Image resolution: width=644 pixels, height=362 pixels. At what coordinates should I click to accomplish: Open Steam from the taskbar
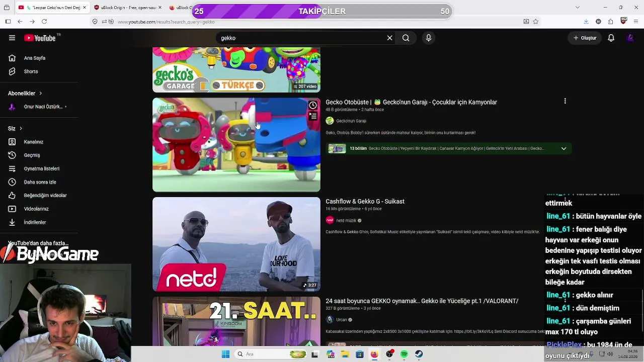pos(419,354)
